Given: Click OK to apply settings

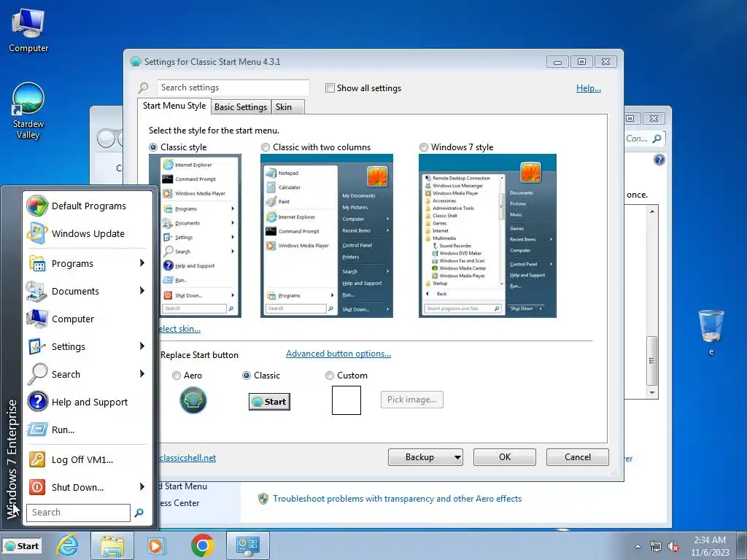Looking at the screenshot, I should click(505, 457).
